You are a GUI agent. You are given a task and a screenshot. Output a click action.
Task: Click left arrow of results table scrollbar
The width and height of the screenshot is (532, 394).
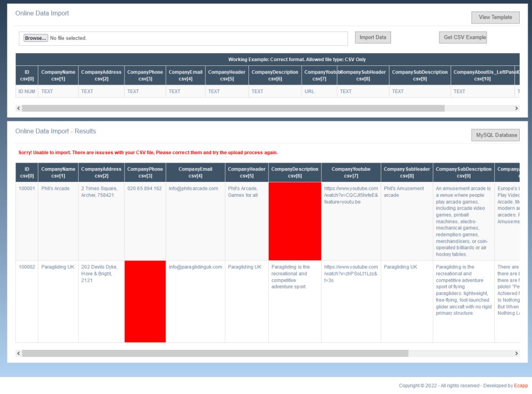click(19, 353)
